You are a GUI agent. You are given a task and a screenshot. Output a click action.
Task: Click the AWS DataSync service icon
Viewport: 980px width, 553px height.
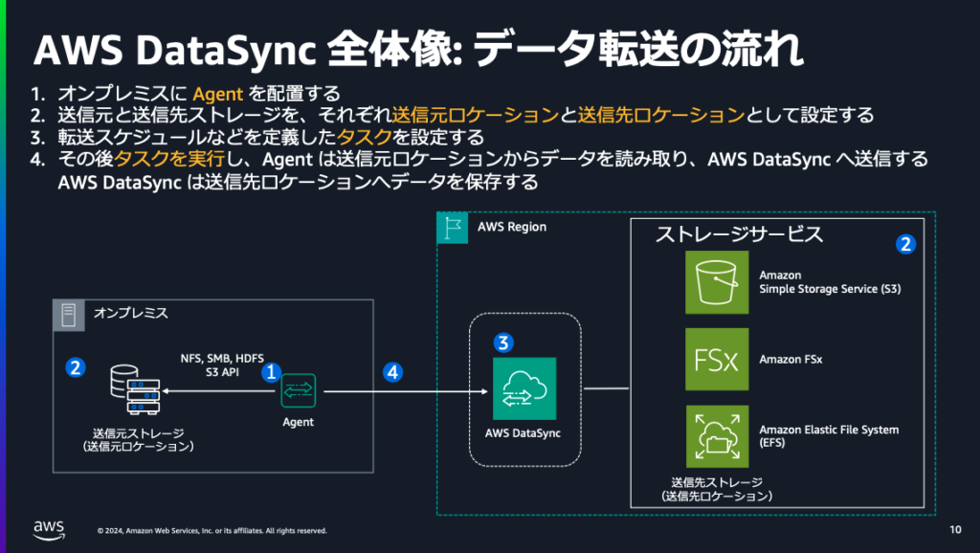point(524,388)
